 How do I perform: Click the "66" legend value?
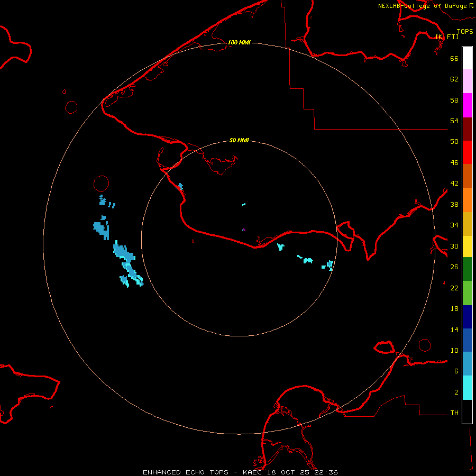[454, 58]
